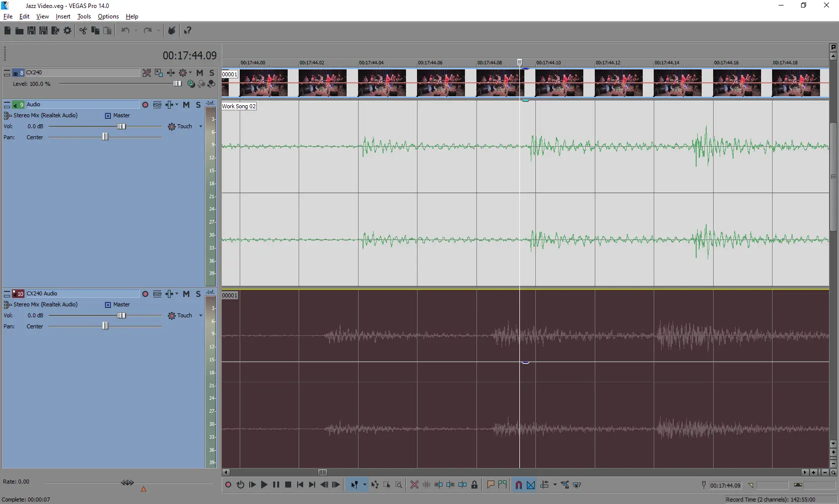Click the Play button in transport controls

point(264,485)
